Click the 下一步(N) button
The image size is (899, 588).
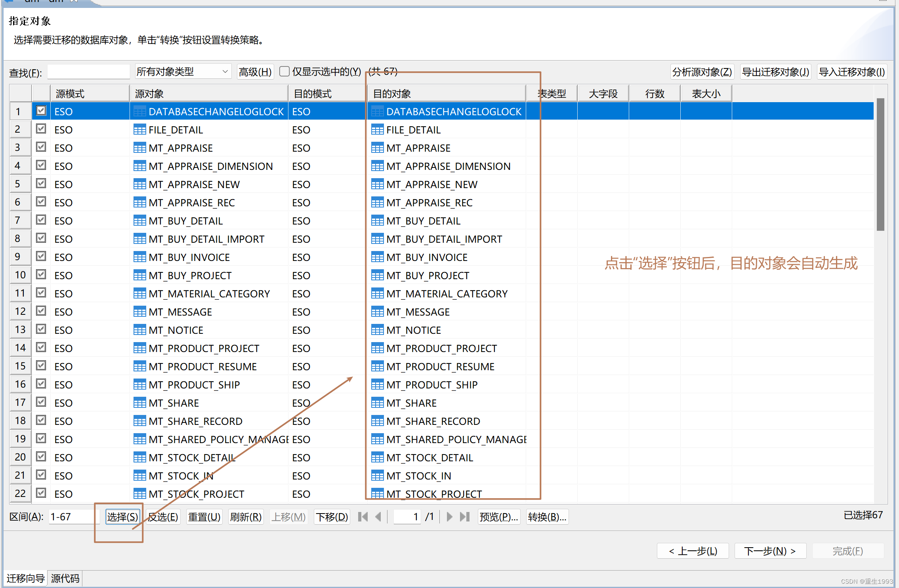tap(770, 551)
